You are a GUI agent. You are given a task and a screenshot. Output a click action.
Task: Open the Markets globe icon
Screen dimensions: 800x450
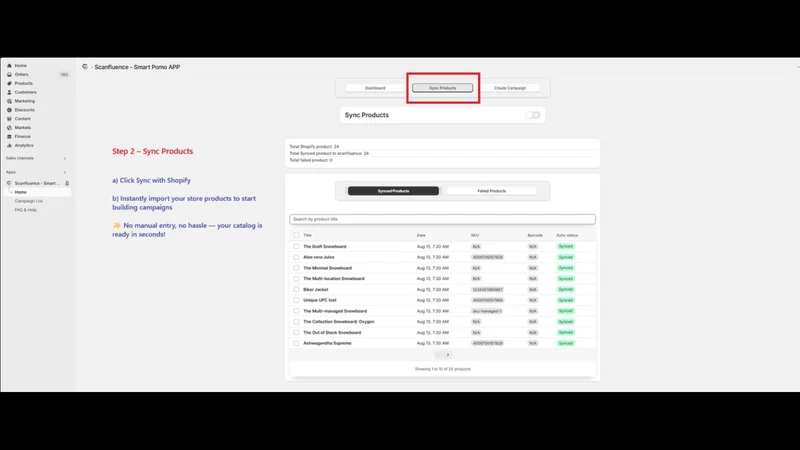pyautogui.click(x=9, y=128)
